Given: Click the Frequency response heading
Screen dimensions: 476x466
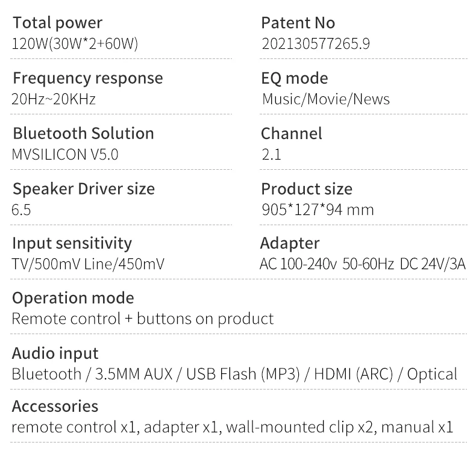Looking at the screenshot, I should (x=87, y=78).
